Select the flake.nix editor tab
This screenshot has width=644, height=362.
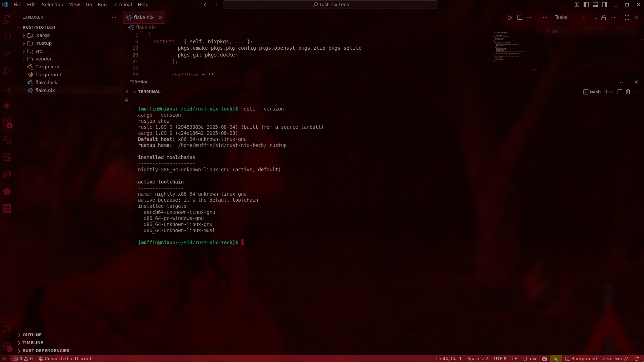point(143,18)
